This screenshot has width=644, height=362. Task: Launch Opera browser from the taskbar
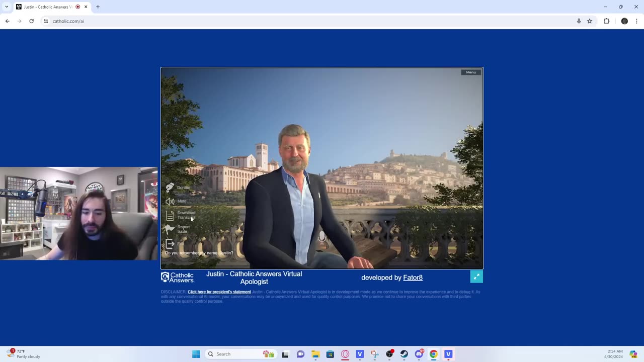[x=345, y=354]
